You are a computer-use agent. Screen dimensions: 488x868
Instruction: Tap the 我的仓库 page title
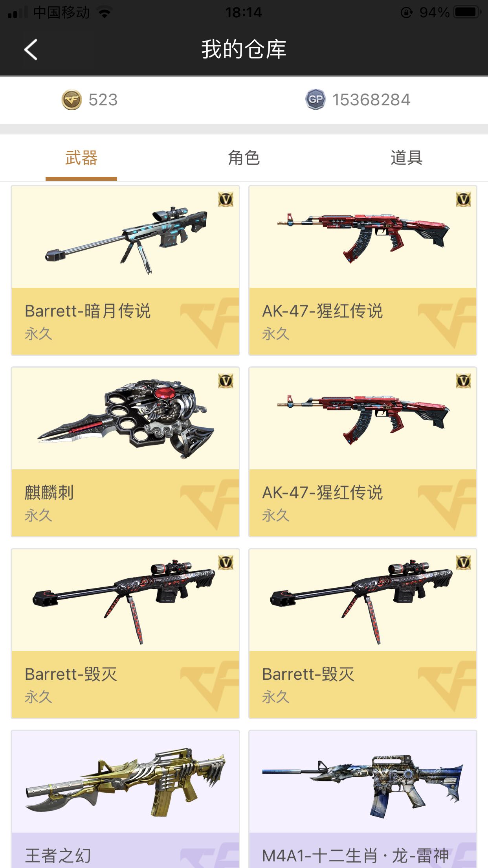(244, 50)
